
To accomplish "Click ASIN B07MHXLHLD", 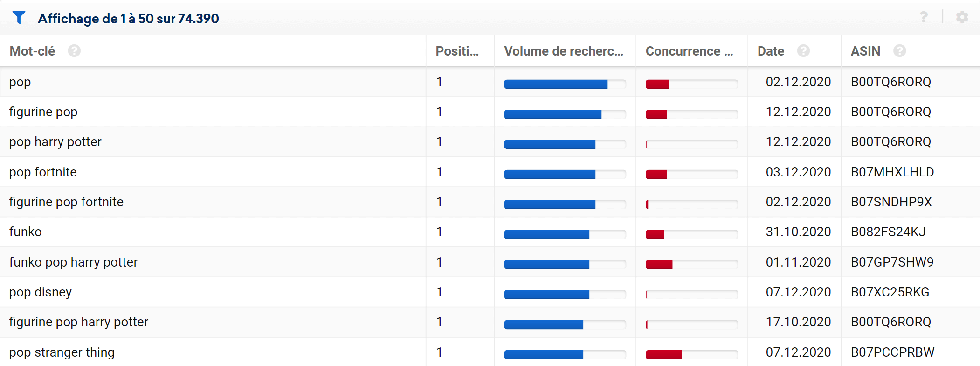I will tap(892, 172).
